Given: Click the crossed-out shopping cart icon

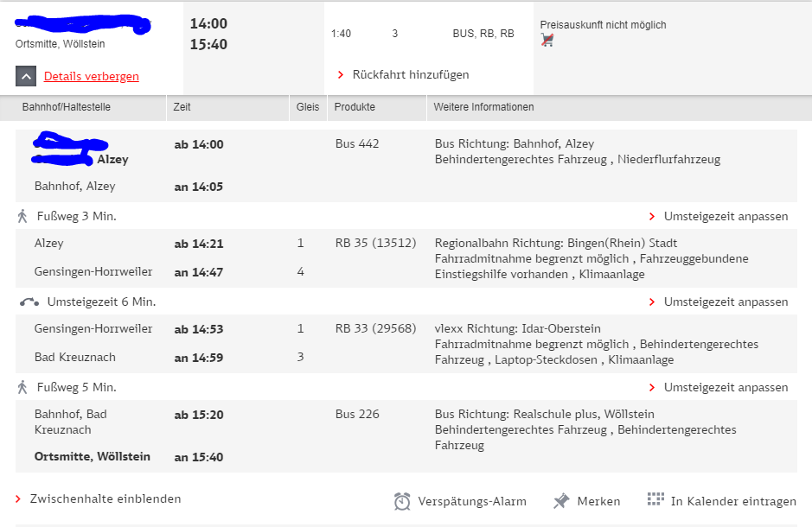Looking at the screenshot, I should tap(547, 40).
